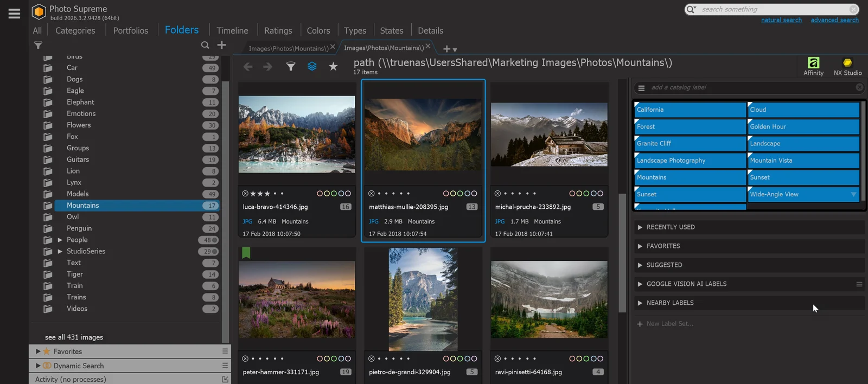Expand the People folder

pyautogui.click(x=60, y=240)
